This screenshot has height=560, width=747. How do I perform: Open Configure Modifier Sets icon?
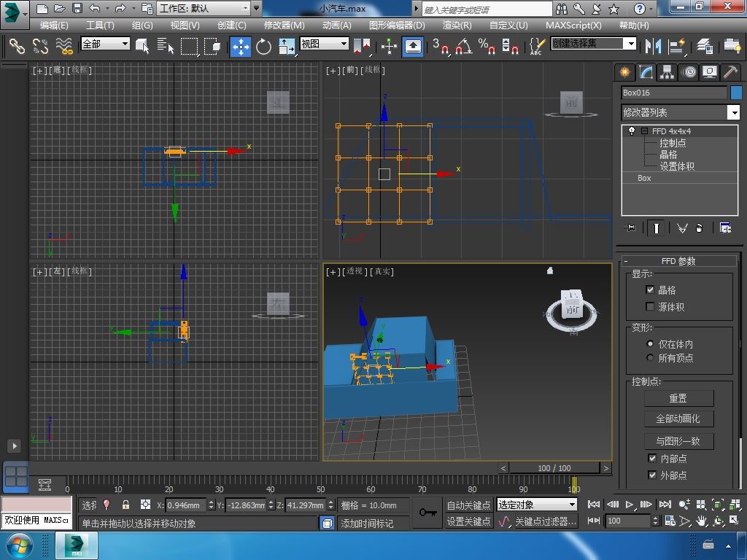[x=726, y=228]
